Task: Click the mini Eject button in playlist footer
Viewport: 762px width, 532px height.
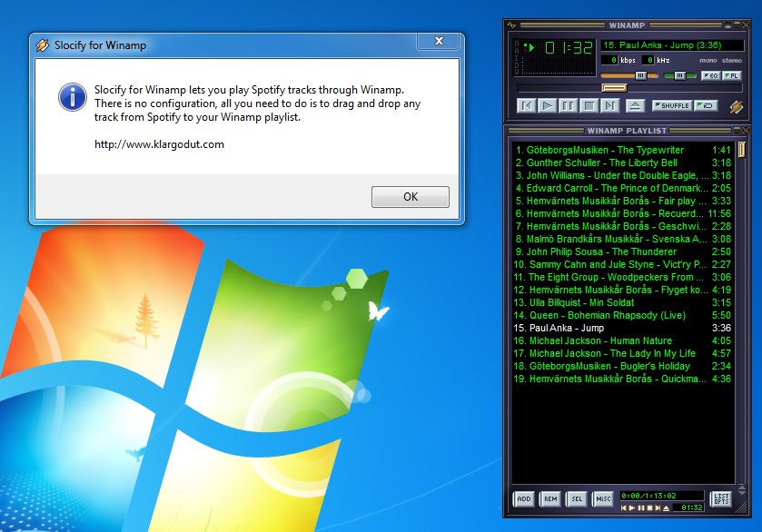Action: (x=667, y=508)
